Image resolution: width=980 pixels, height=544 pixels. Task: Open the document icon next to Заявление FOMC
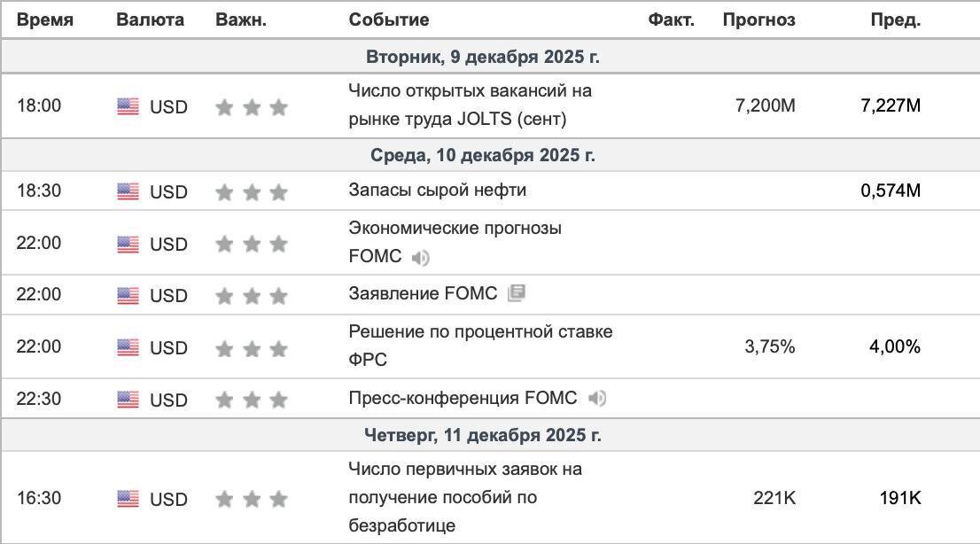(x=517, y=292)
